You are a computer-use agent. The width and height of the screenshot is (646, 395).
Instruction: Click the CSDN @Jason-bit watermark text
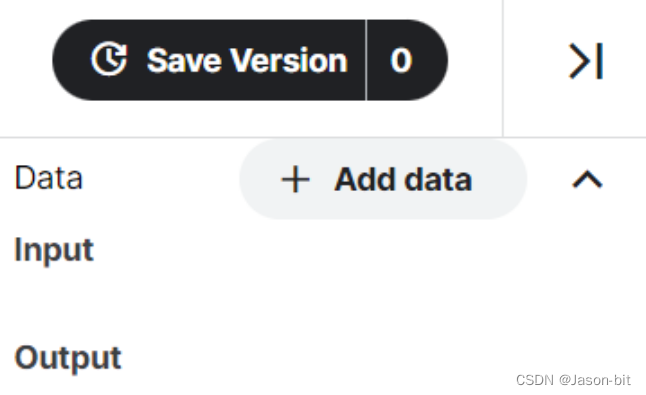(573, 380)
